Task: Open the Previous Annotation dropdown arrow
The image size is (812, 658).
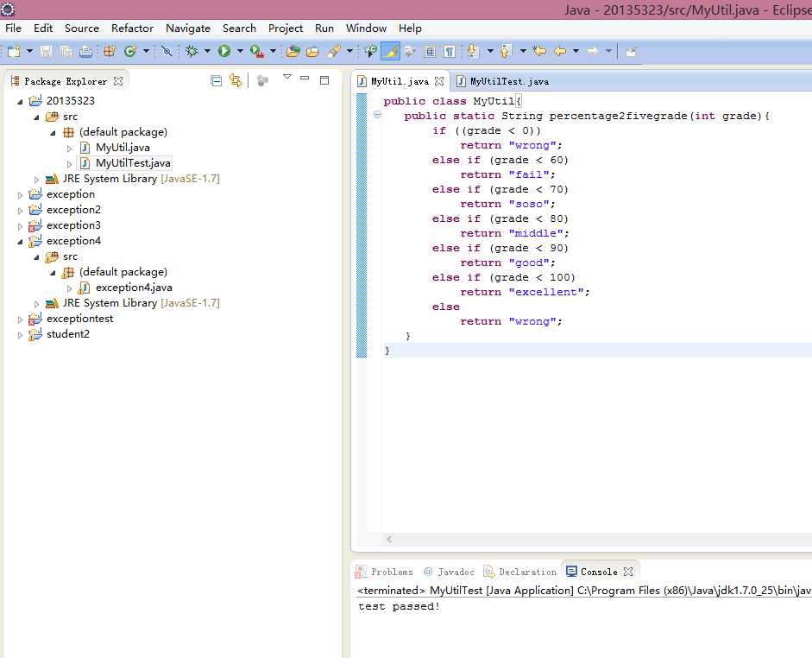Action: (523, 51)
